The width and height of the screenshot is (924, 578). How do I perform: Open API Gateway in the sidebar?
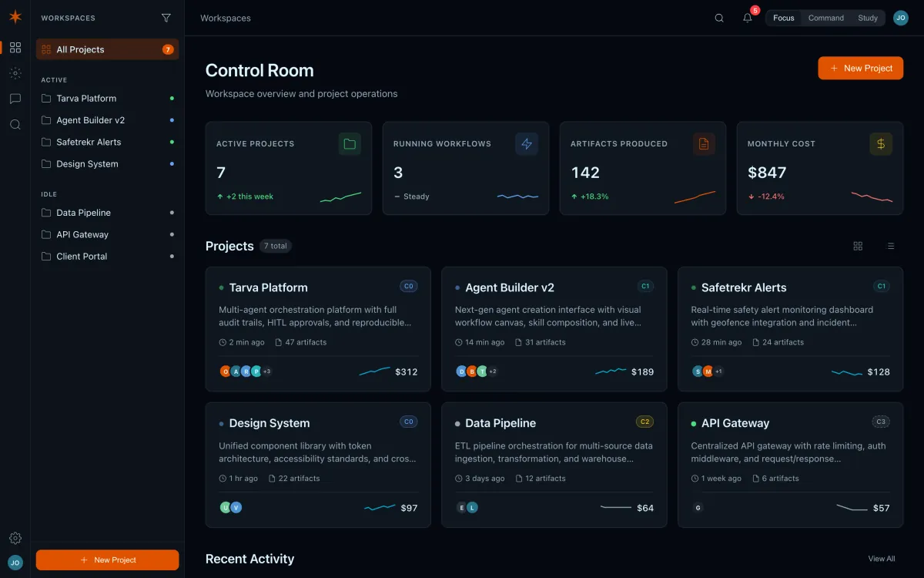(x=108, y=234)
